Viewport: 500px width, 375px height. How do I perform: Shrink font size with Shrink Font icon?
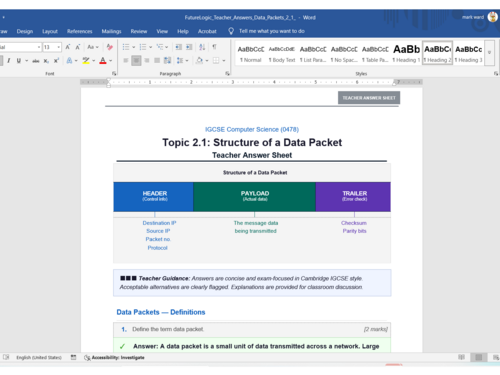78,47
